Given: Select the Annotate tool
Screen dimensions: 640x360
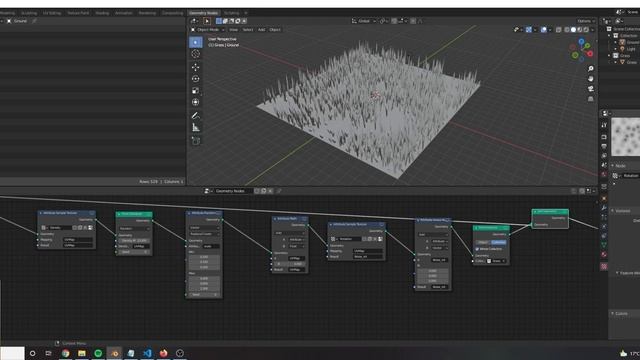Looking at the screenshot, I should [x=196, y=116].
